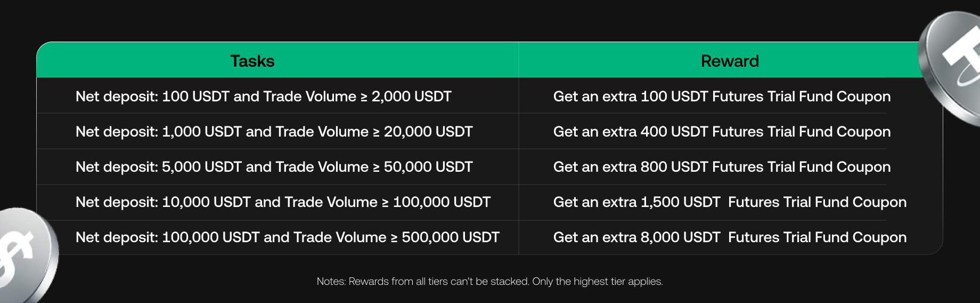980x303 pixels.
Task: Select the extra 100 USDT coupon reward
Action: click(722, 97)
